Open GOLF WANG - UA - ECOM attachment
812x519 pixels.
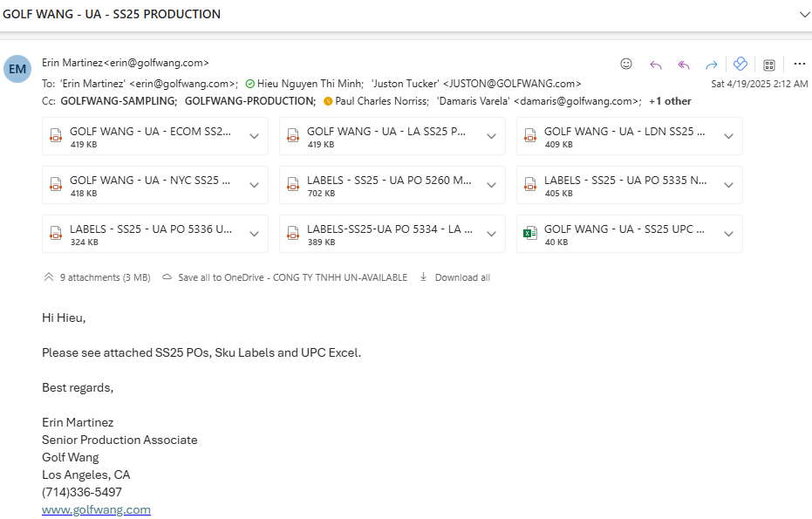155,136
